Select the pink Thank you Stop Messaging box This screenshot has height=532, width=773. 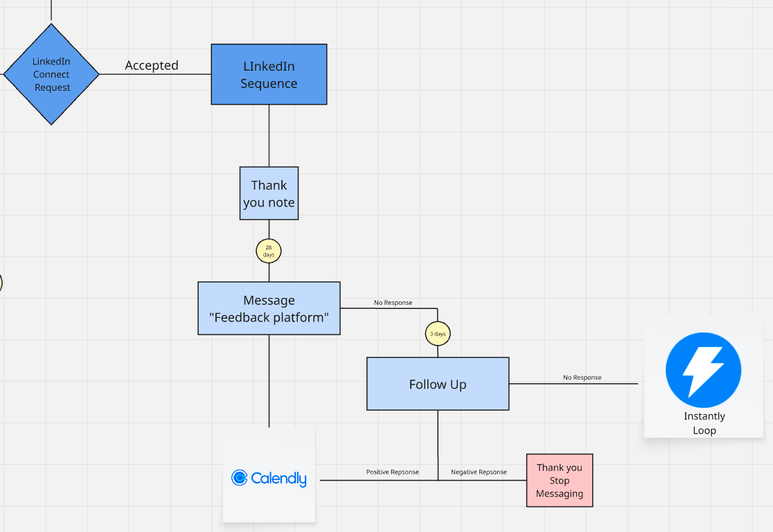560,480
